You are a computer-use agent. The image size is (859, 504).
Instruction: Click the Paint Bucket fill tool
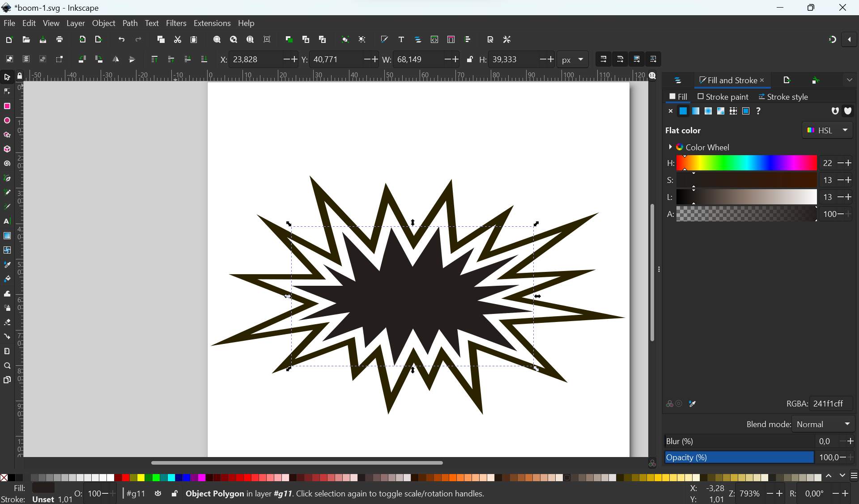pyautogui.click(x=7, y=279)
